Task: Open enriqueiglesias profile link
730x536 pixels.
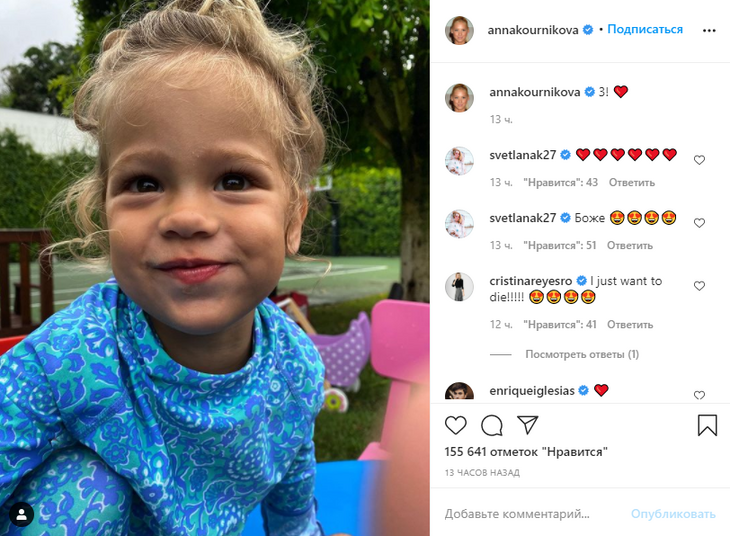Action: click(532, 391)
